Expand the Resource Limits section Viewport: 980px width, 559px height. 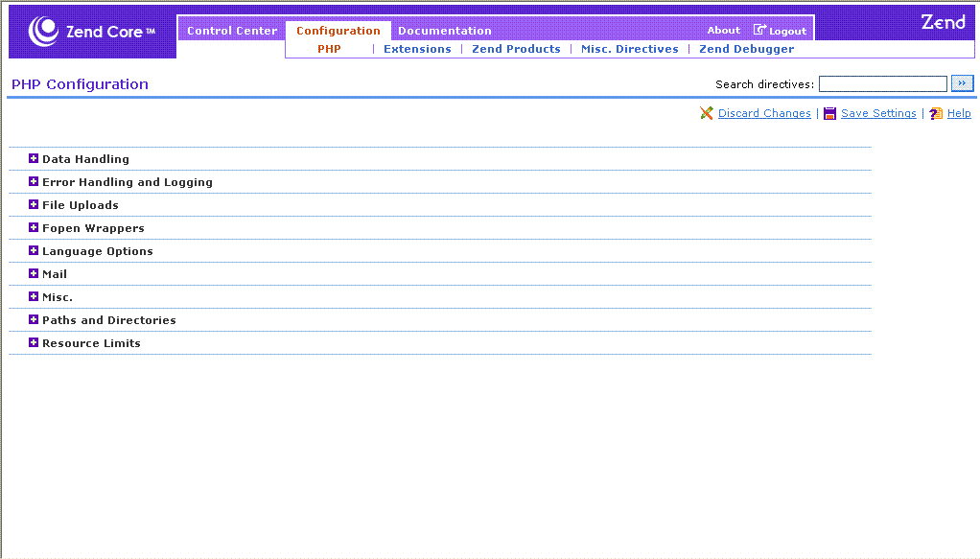[x=34, y=342]
